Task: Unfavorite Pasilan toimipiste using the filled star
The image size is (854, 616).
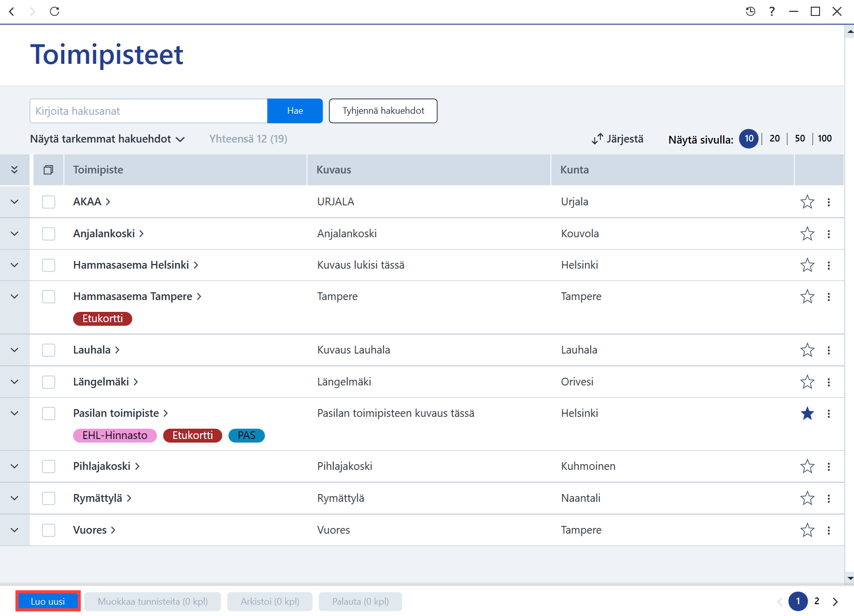Action: [x=807, y=413]
